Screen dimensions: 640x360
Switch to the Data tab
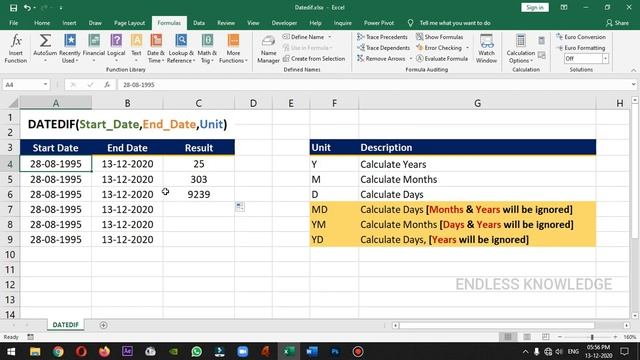pyautogui.click(x=199, y=23)
